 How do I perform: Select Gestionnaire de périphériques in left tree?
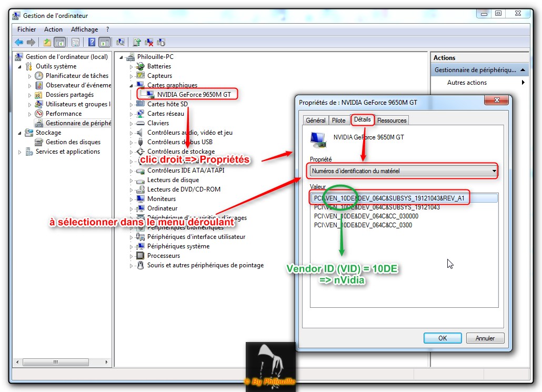[78, 123]
